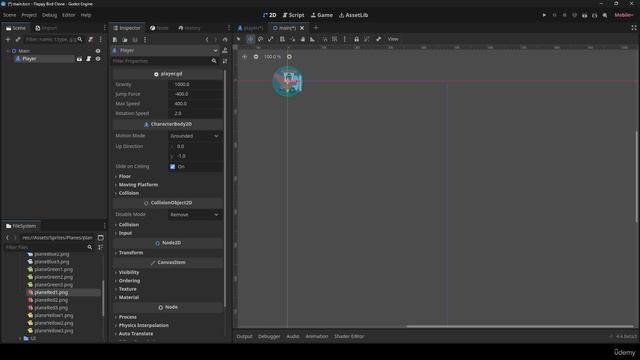Edit the Gravity value 1000.0
Viewport: 640px width, 360px height.
tap(196, 84)
